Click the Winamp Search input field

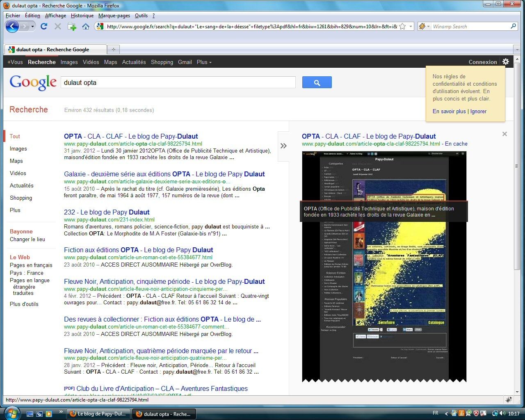470,26
